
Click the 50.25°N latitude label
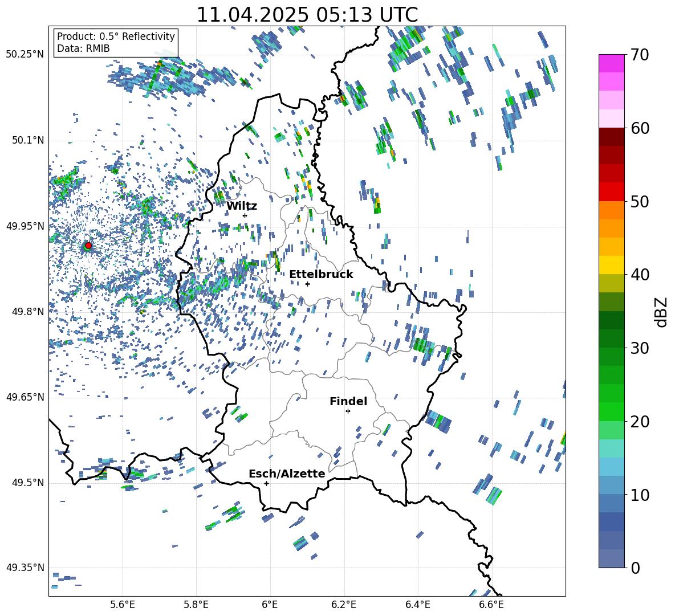(x=25, y=55)
